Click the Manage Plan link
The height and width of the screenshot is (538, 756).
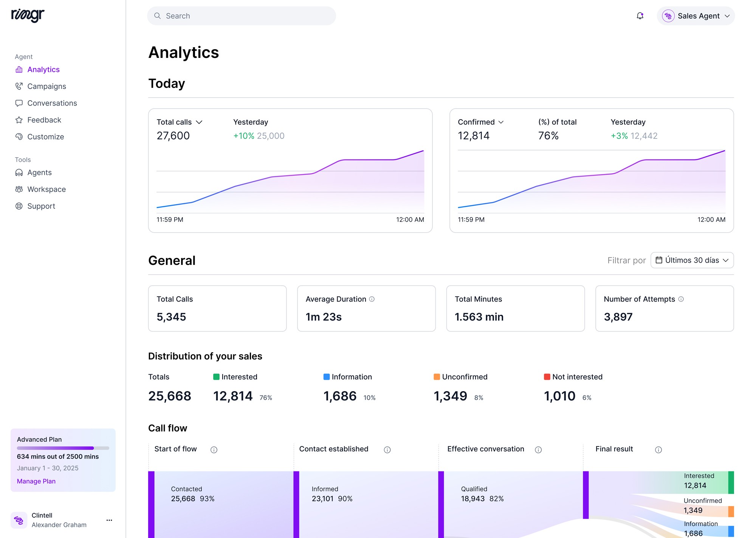36,481
